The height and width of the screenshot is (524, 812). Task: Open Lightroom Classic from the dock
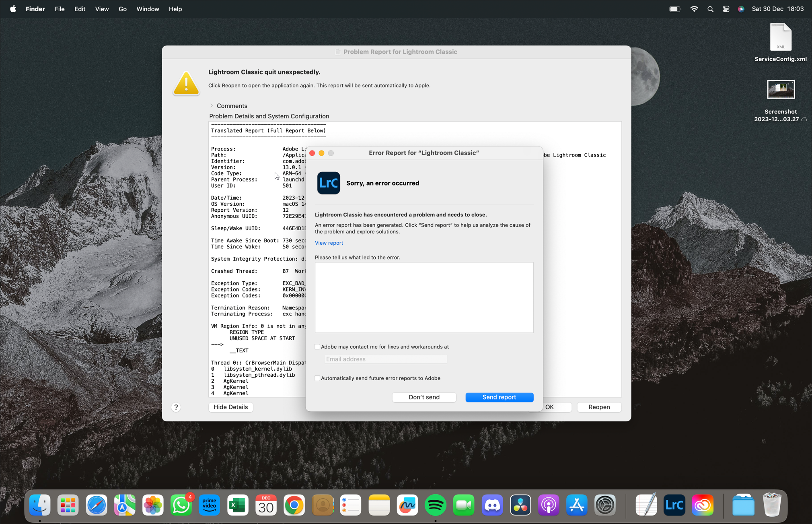click(674, 505)
